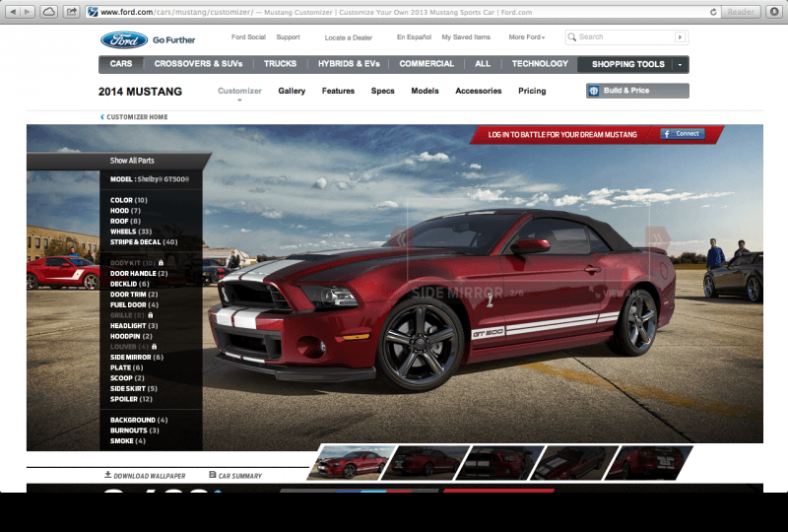This screenshot has width=788, height=532.
Task: Open STRIPE & DECAL (40) options
Action: pyautogui.click(x=144, y=242)
